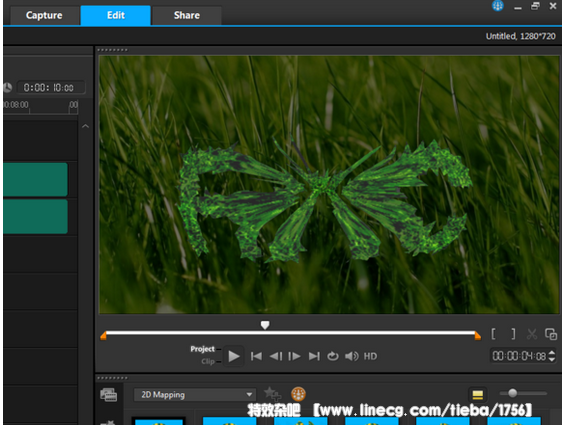Click the orange round filter icon
Viewport: 562px width, 427px height.
click(x=298, y=394)
